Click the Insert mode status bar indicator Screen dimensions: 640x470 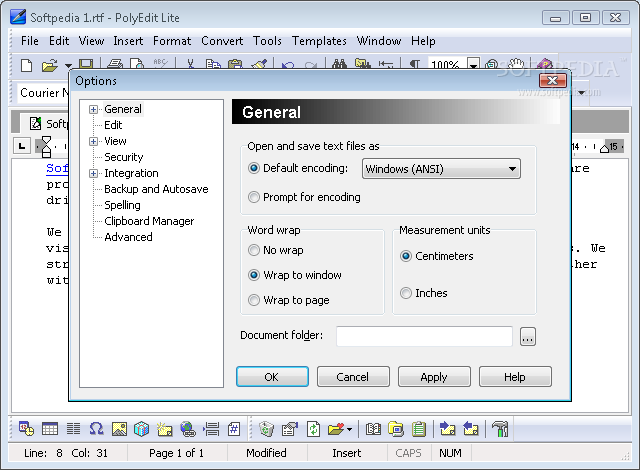347,453
